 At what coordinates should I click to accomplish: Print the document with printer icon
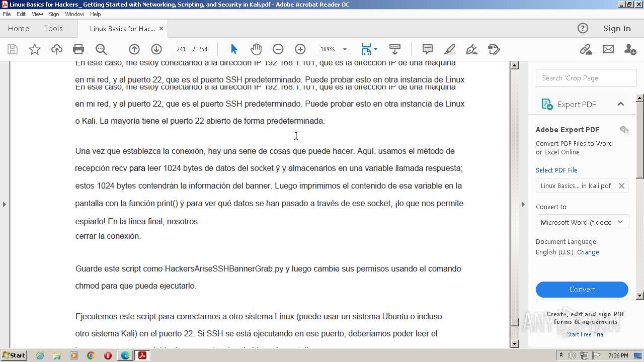click(x=78, y=49)
